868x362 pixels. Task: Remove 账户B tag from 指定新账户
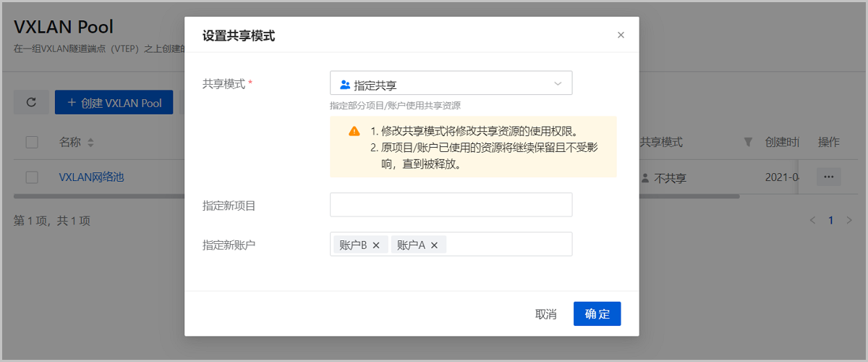376,245
